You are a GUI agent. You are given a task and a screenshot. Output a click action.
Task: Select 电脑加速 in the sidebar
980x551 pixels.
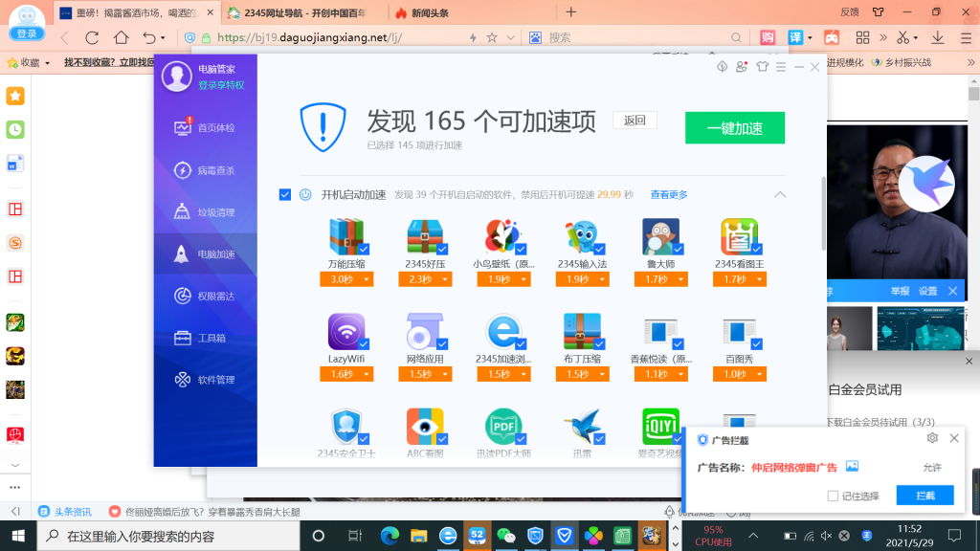[x=205, y=253]
